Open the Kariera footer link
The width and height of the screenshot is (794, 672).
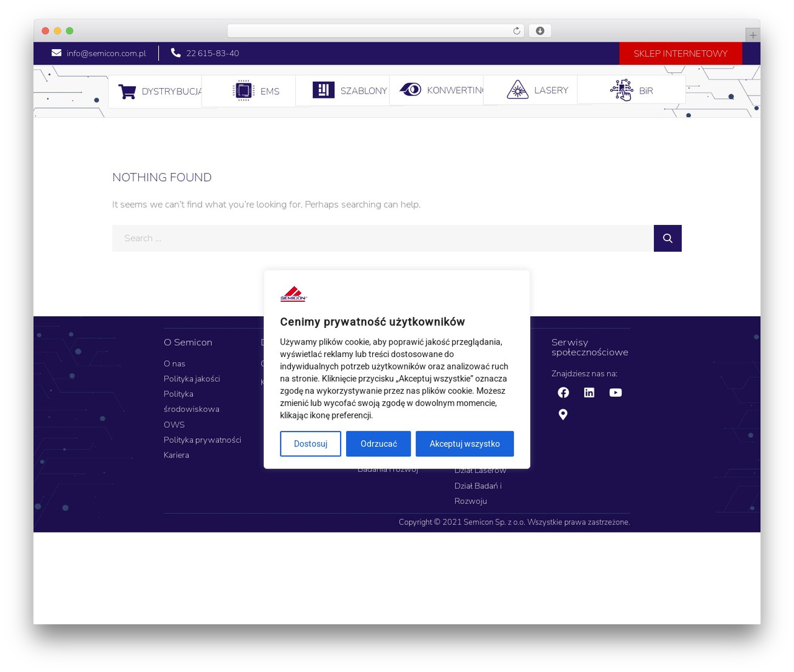(x=176, y=455)
